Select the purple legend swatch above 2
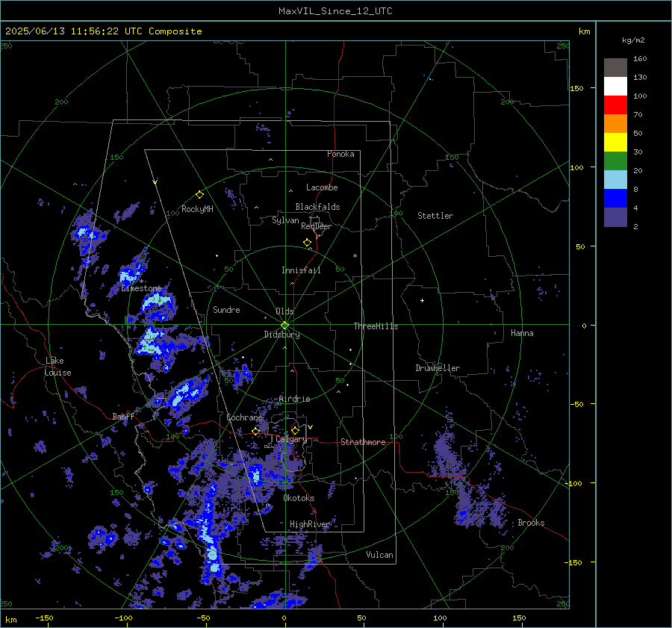 [x=615, y=217]
